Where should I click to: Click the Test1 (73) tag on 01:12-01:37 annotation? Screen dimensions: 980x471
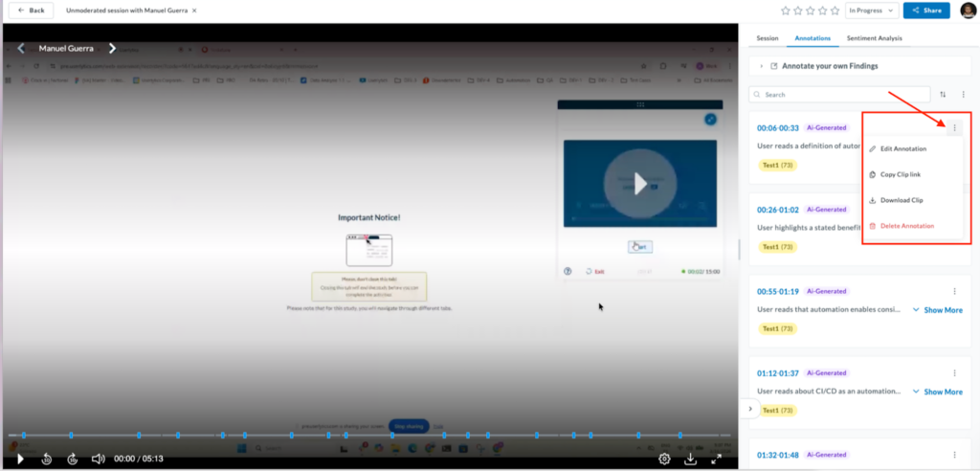coord(777,411)
